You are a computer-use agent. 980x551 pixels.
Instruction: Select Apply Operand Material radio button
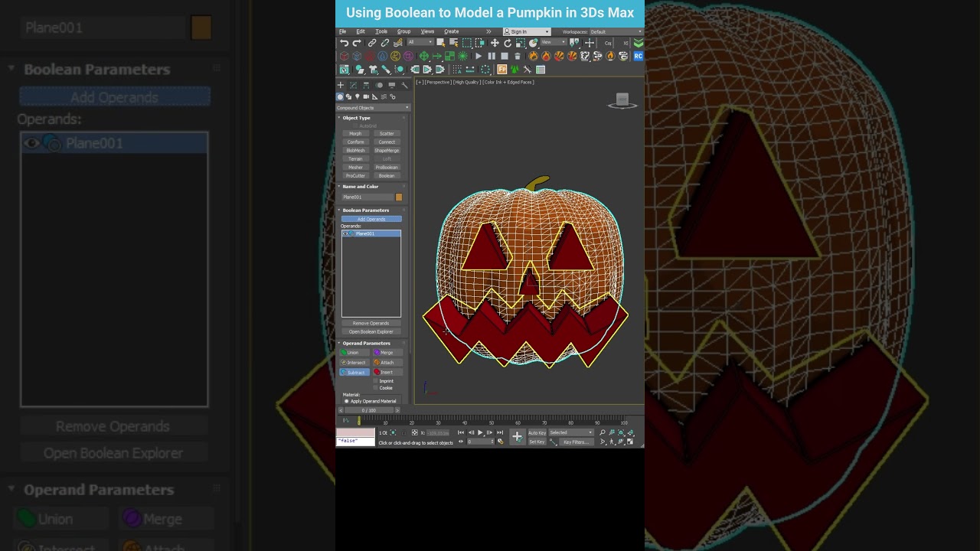[x=347, y=401]
